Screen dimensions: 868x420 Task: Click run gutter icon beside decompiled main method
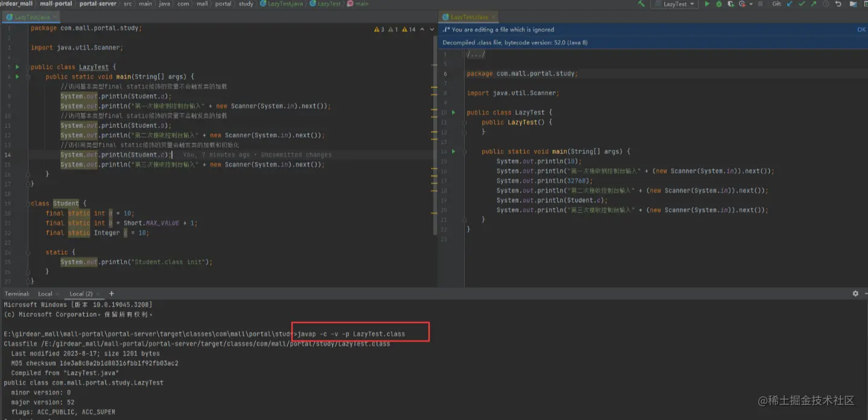453,151
